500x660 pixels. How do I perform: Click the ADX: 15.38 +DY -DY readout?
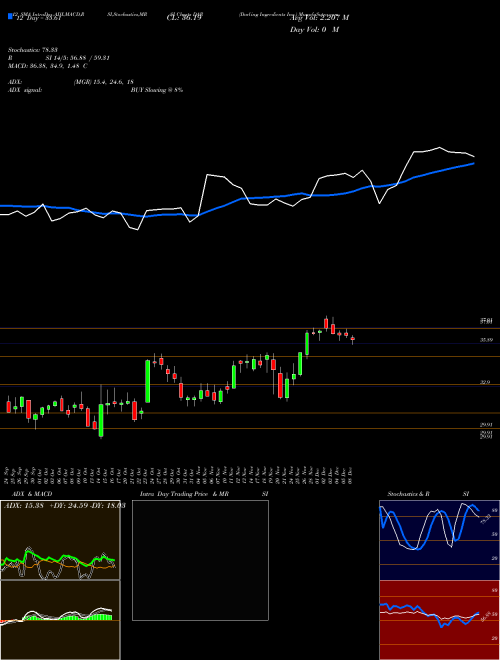coord(65,506)
